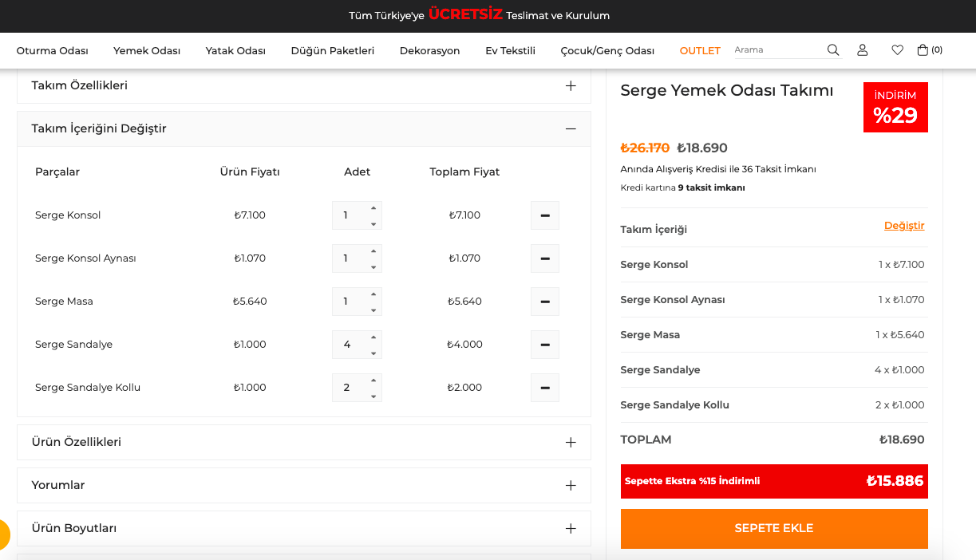976x560 pixels.
Task: Click the 4 x ₺1.000 summary entry
Action: point(899,370)
